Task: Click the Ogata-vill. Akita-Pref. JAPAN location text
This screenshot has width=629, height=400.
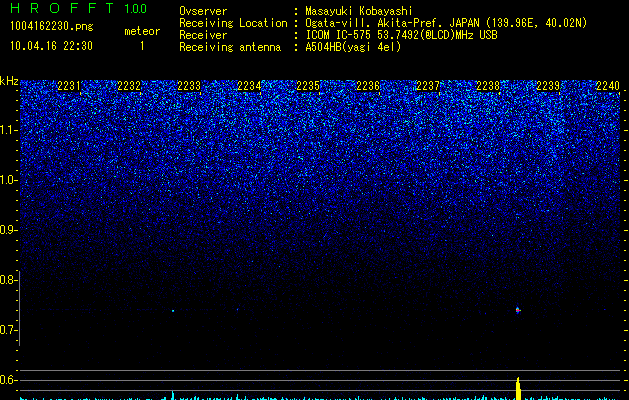Action: [446, 23]
